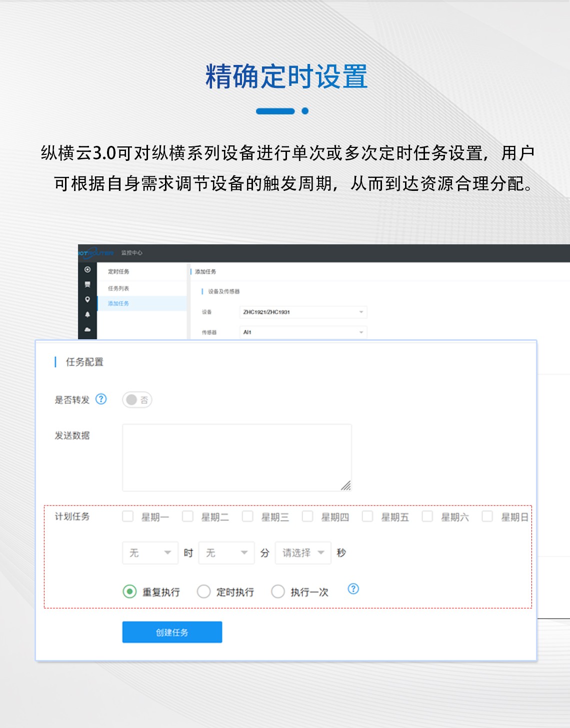The height and width of the screenshot is (728, 570).
Task: Open the 任务列表 menu item
Action: [118, 288]
